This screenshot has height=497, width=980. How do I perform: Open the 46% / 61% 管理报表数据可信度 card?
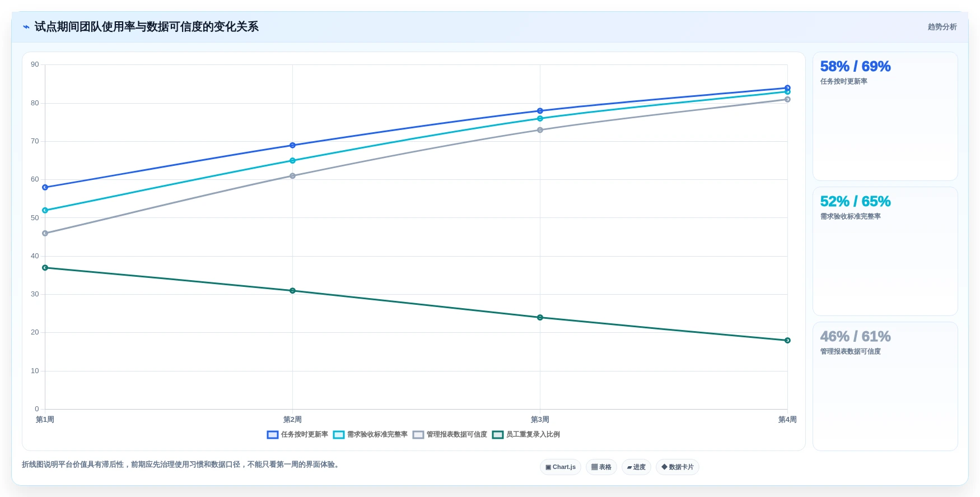[885, 387]
